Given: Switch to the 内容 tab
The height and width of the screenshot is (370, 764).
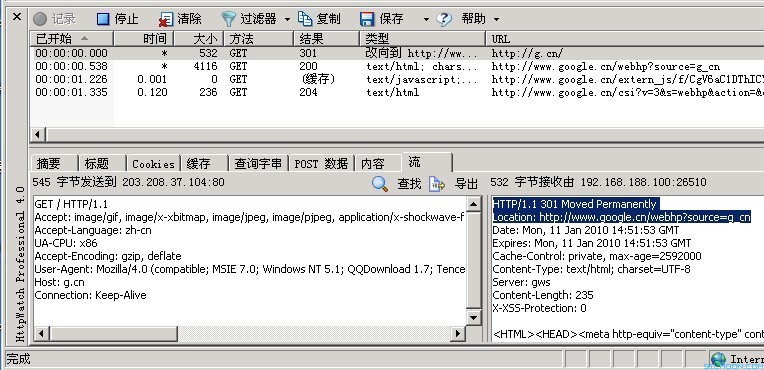Looking at the screenshot, I should tap(378, 163).
